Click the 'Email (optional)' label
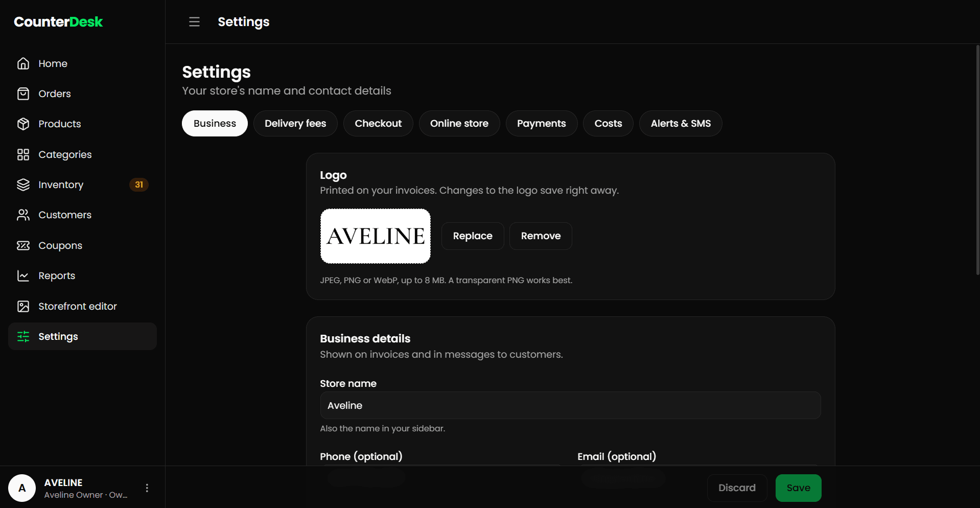This screenshot has height=508, width=980. 617,456
